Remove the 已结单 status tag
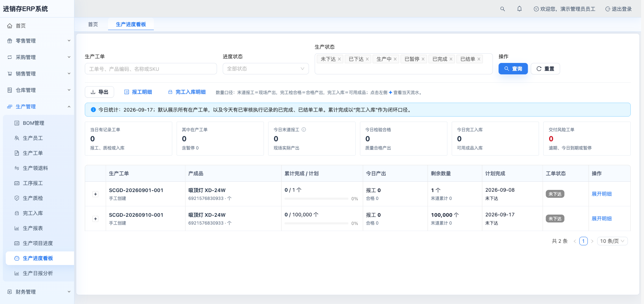644x304 pixels. (x=479, y=59)
